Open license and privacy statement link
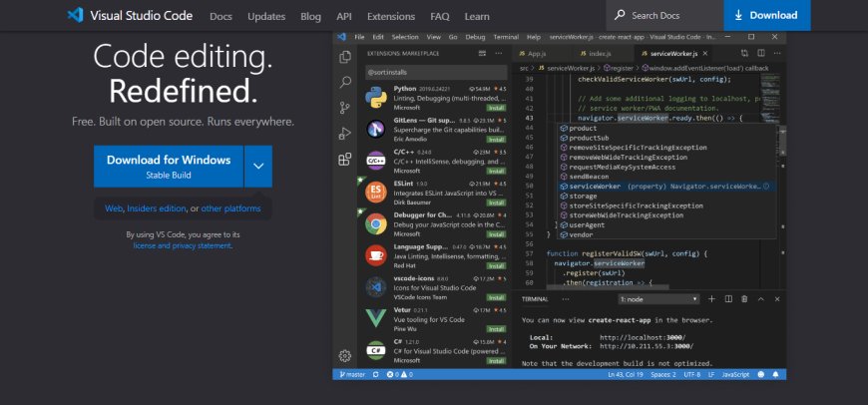 pyautogui.click(x=183, y=245)
